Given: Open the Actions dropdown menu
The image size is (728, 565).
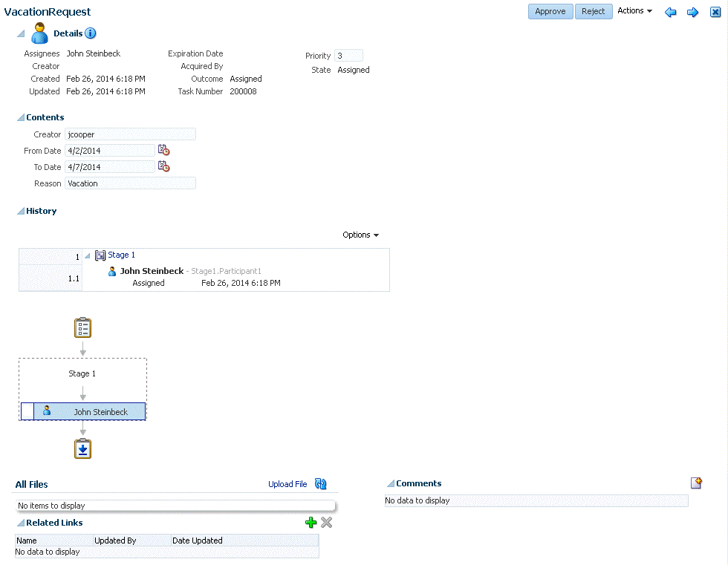Looking at the screenshot, I should [634, 10].
